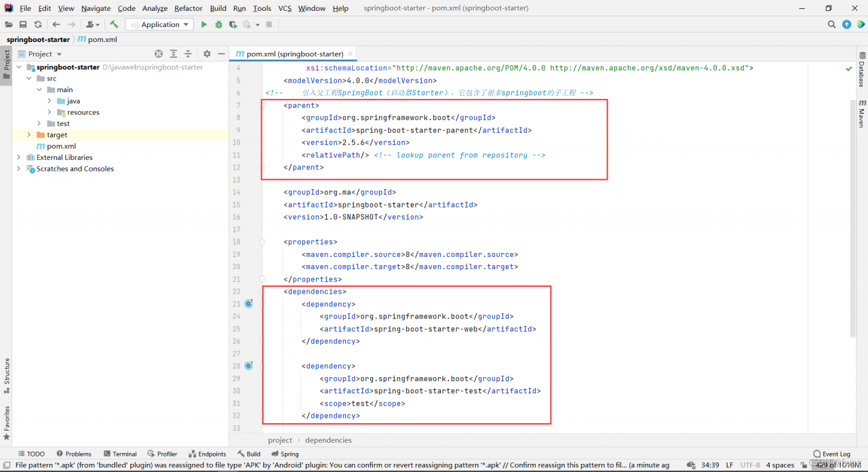Navigate forward with the right arrow

pyautogui.click(x=71, y=24)
